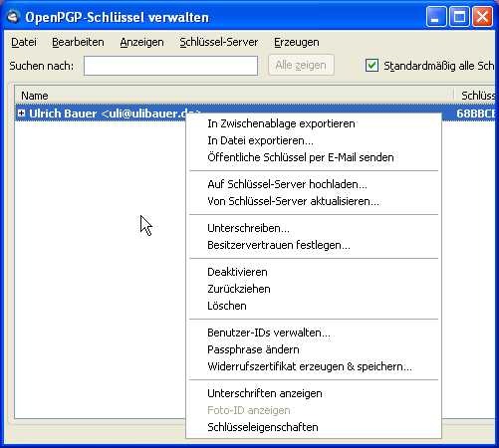
Task: Open the Schlüssel-Server menu
Action: pyautogui.click(x=219, y=42)
